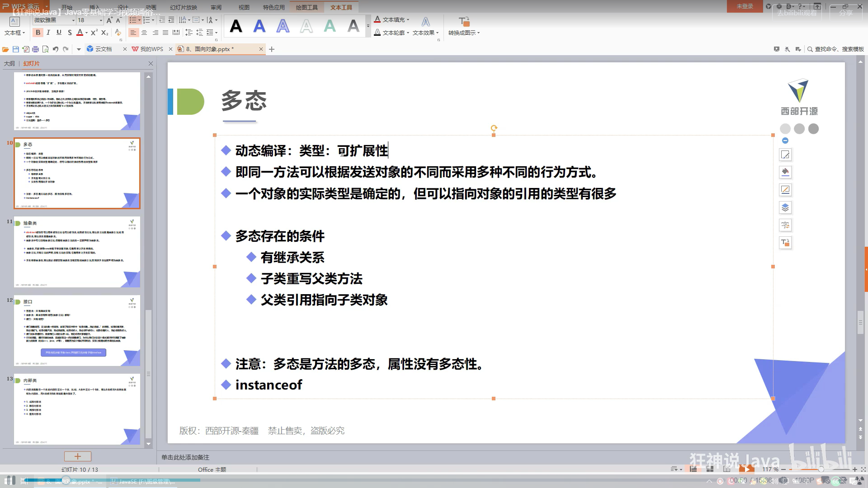This screenshot has width=868, height=488.
Task: Toggle underline formatting
Action: point(59,33)
